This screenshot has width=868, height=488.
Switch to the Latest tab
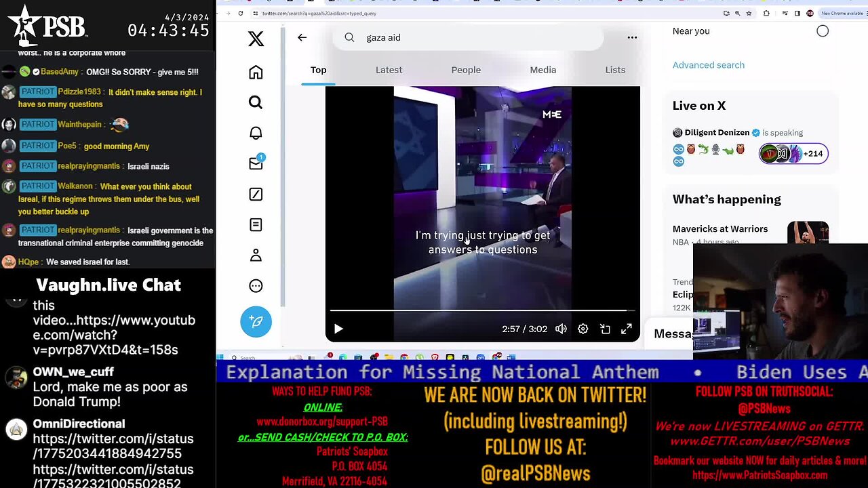coord(389,70)
